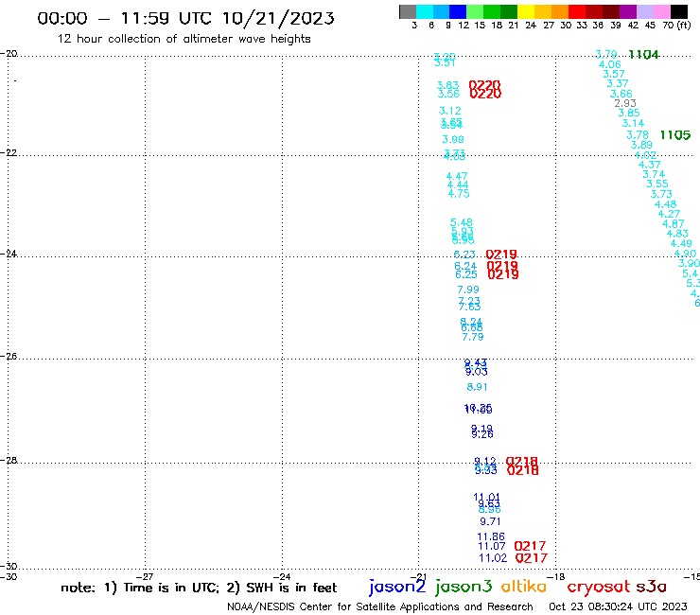Click the (ft) unit label on the scale
This screenshot has width=700, height=615.
coord(684,25)
